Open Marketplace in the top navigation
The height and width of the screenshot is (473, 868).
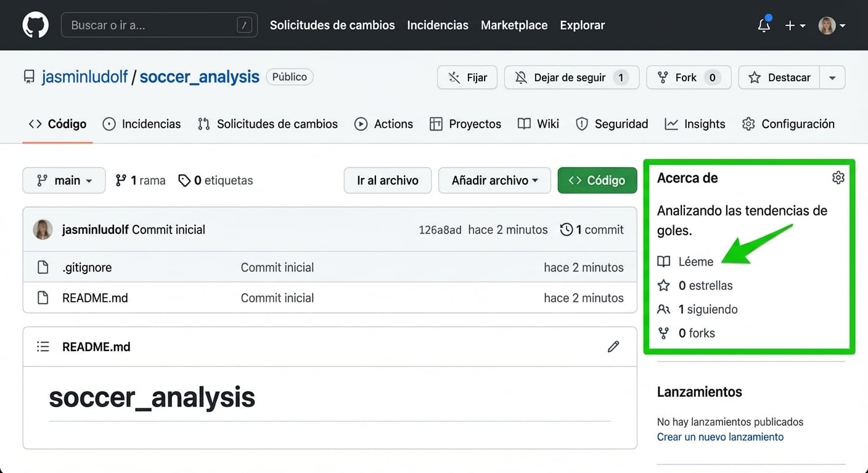(x=514, y=25)
